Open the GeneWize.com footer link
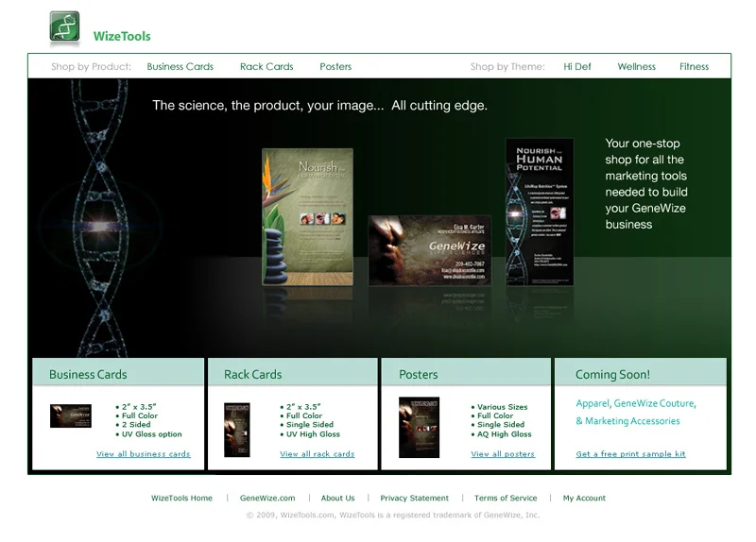 [x=267, y=499]
